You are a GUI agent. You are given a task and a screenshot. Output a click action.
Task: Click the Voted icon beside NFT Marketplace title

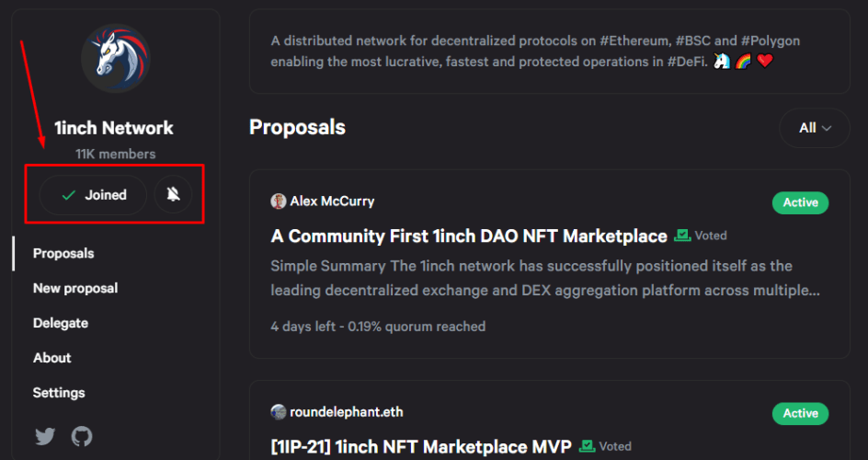click(682, 236)
